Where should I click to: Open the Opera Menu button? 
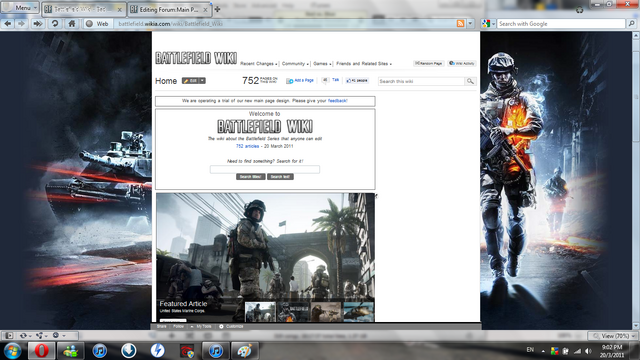pyautogui.click(x=20, y=8)
